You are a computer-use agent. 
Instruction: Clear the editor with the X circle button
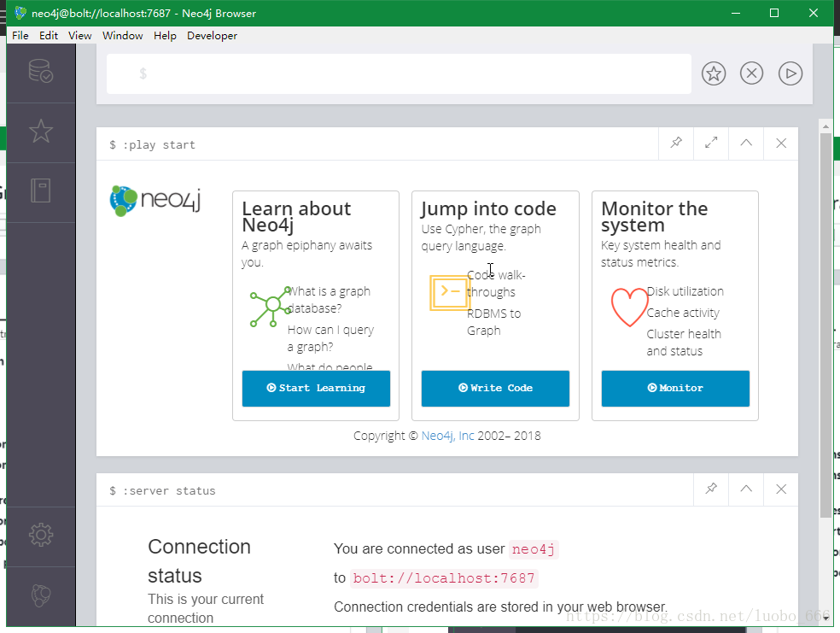[x=751, y=73]
